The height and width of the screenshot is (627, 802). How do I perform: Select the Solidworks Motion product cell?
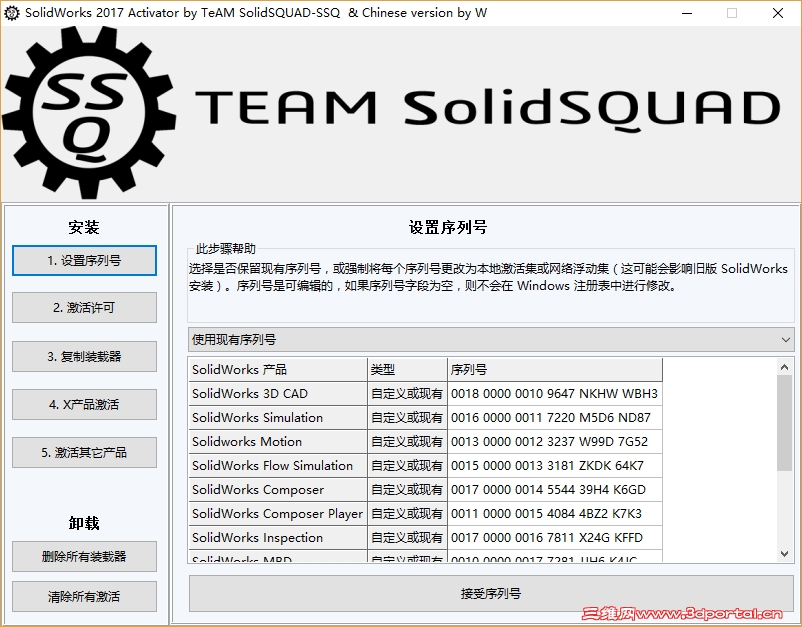[278, 442]
